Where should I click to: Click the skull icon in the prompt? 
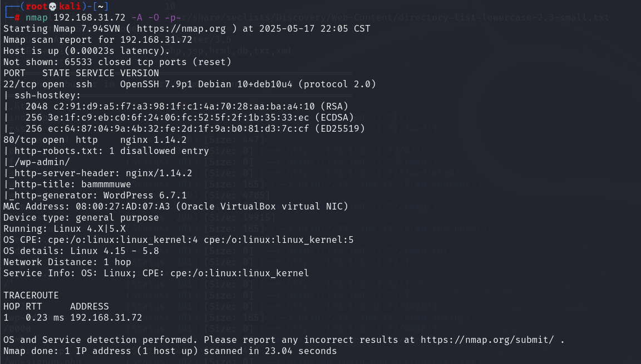[52, 7]
